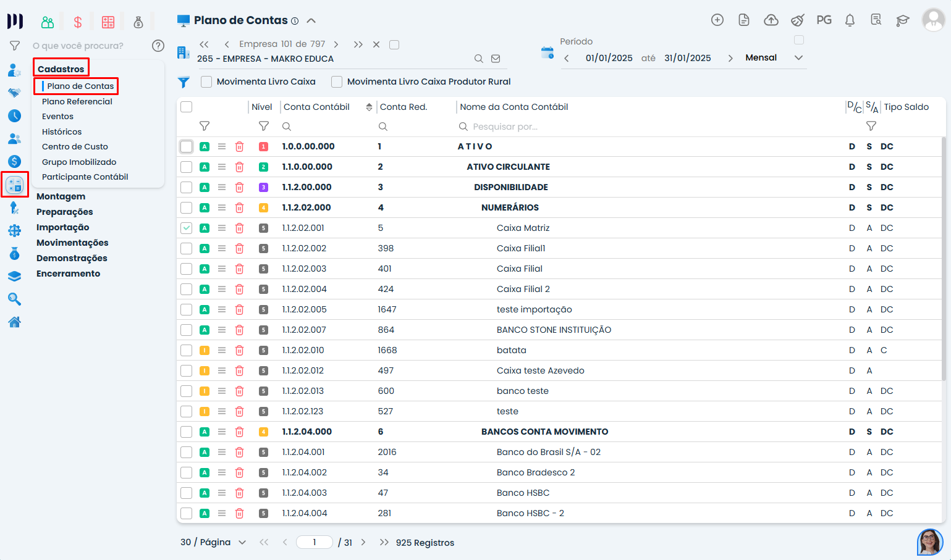The image size is (951, 560).
Task: Uncheck the Caixa Matriz row checkbox
Action: (186, 228)
